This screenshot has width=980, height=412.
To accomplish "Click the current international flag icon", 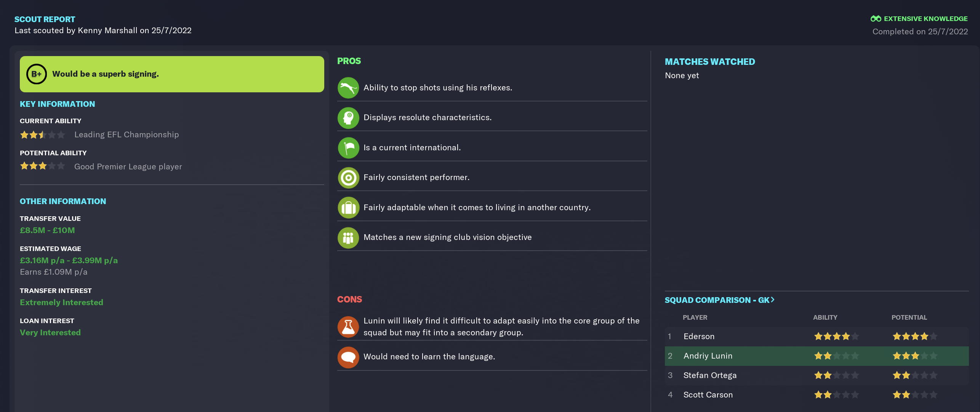I will [x=348, y=148].
